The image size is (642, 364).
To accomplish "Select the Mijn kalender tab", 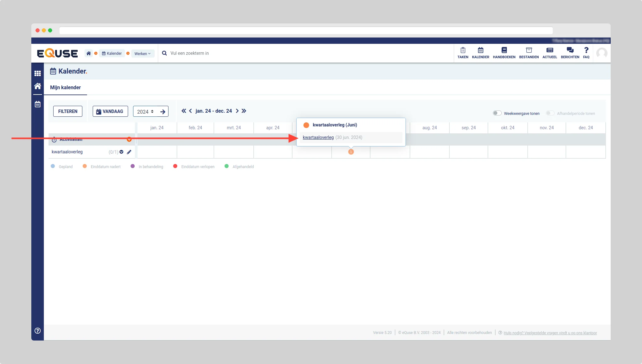I will point(65,88).
